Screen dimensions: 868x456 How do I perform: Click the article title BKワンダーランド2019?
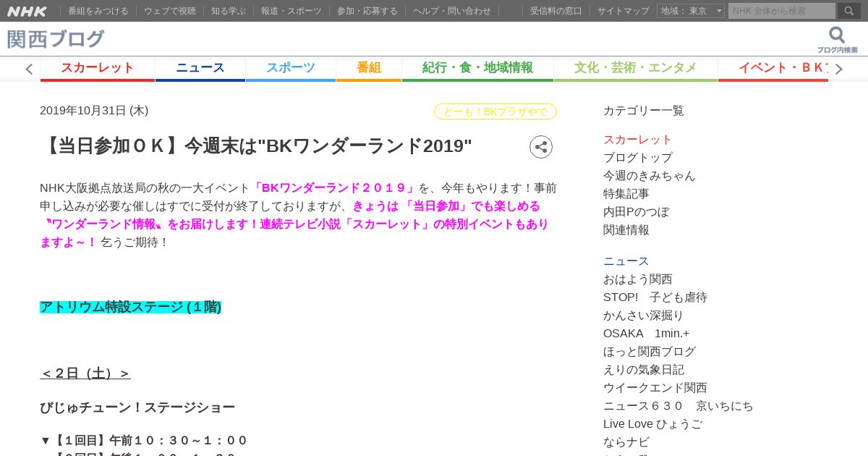[x=256, y=146]
